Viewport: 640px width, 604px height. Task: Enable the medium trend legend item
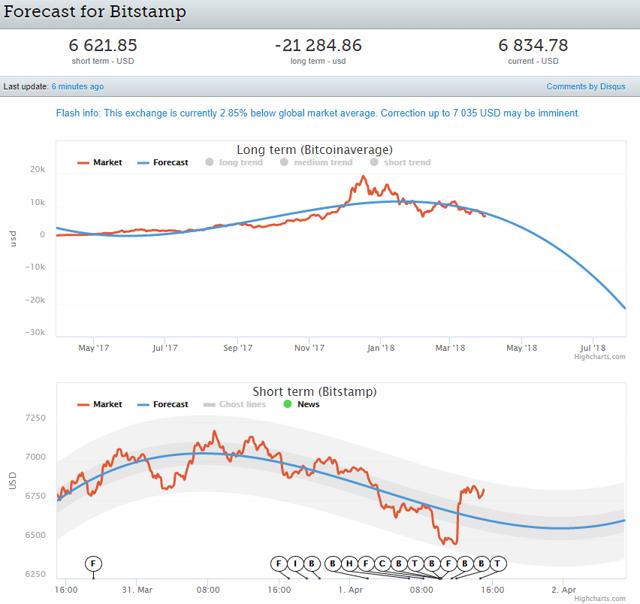[316, 162]
